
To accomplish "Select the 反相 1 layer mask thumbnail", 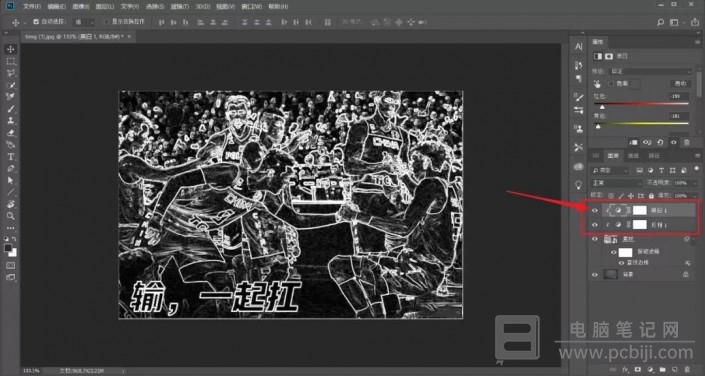I will click(x=639, y=224).
